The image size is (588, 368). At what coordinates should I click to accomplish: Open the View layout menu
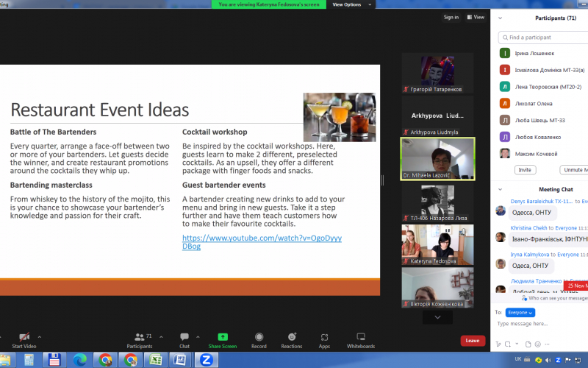(x=476, y=17)
